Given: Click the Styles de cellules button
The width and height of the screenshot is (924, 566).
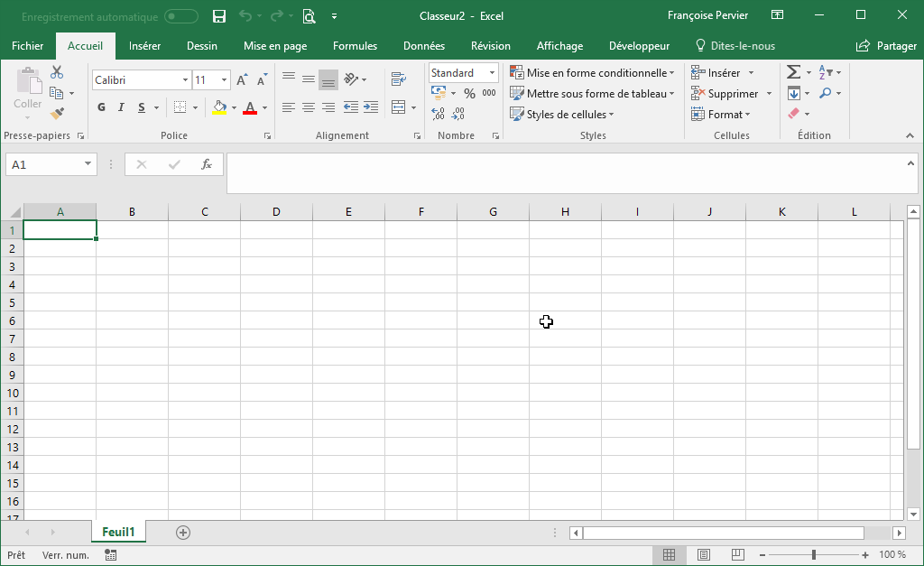Looking at the screenshot, I should (562, 115).
